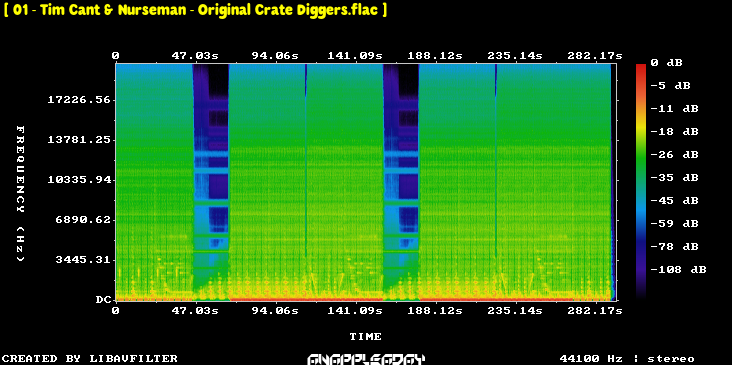
Task: Click the bottom '94.06s' time label
Action: tap(274, 311)
